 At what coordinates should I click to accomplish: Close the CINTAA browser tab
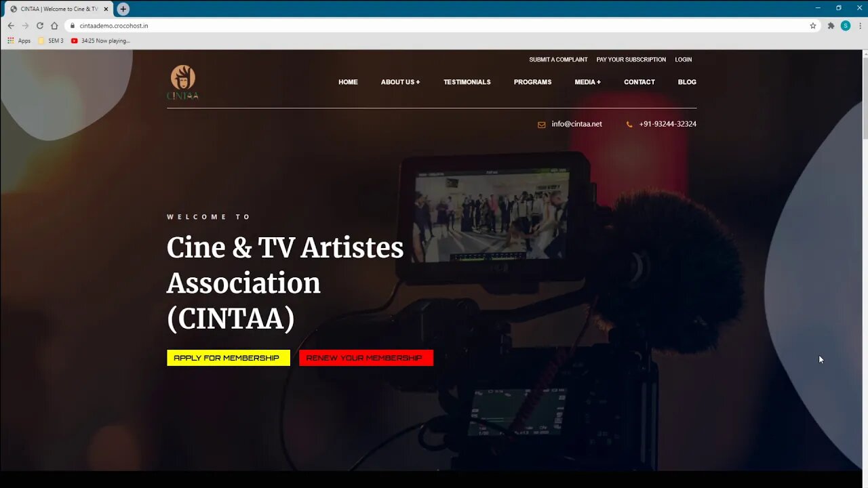106,9
